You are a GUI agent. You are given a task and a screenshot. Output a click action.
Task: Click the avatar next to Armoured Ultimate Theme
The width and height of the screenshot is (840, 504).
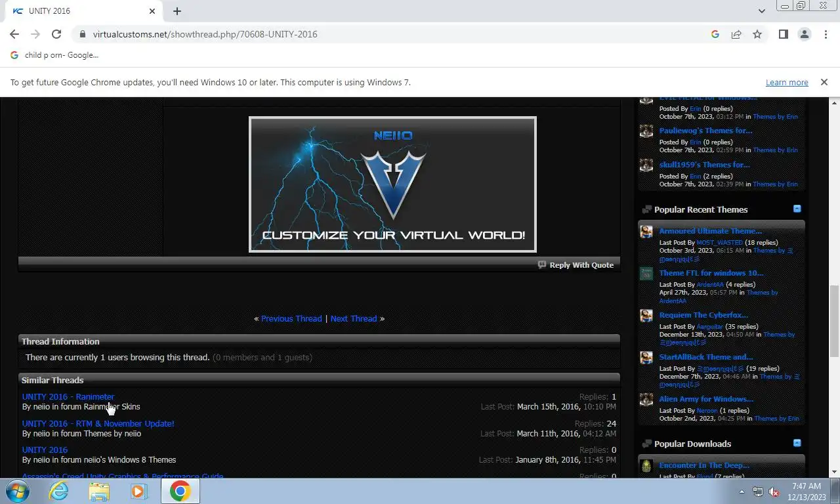[646, 232]
